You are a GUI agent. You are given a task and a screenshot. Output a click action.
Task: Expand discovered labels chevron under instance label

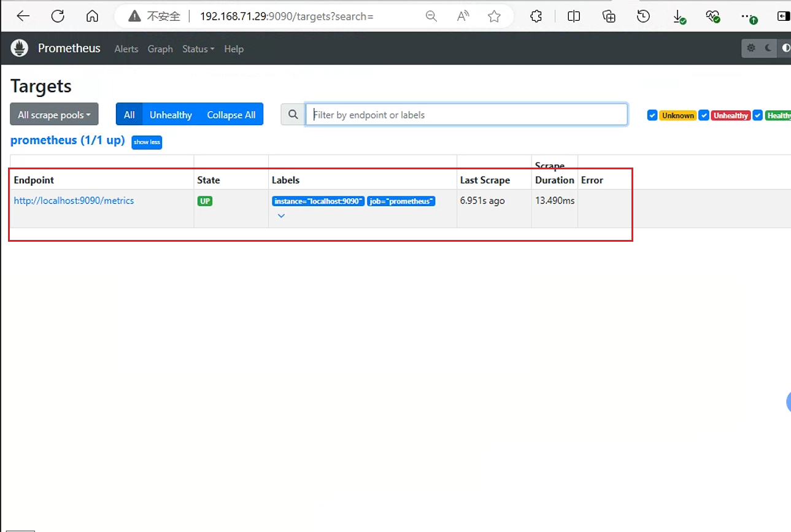[281, 215]
